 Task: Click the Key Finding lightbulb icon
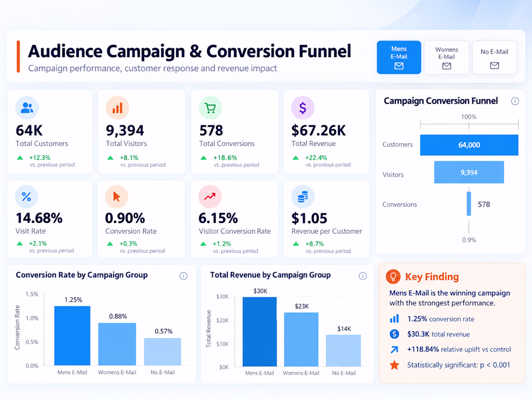(393, 277)
